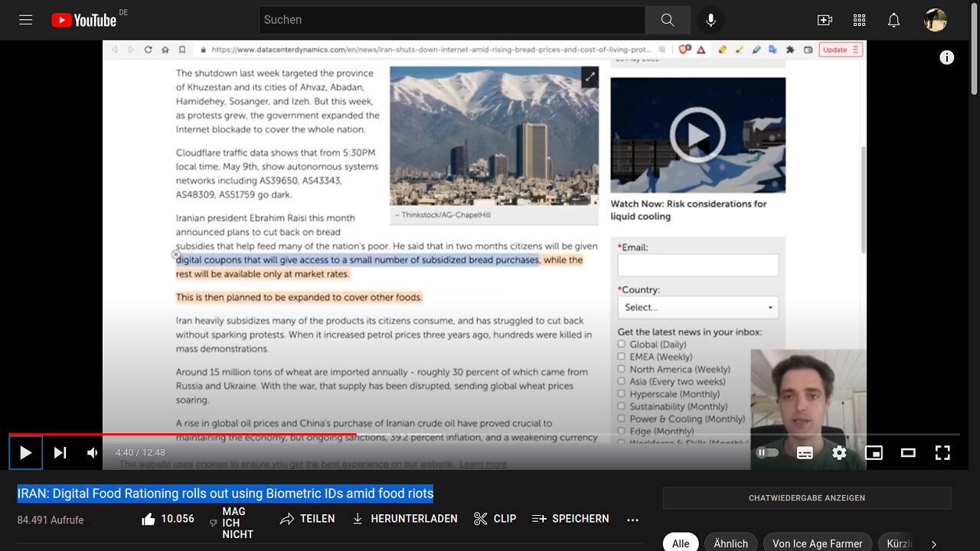Switch to miniplayer mode
980x551 pixels.
874,452
